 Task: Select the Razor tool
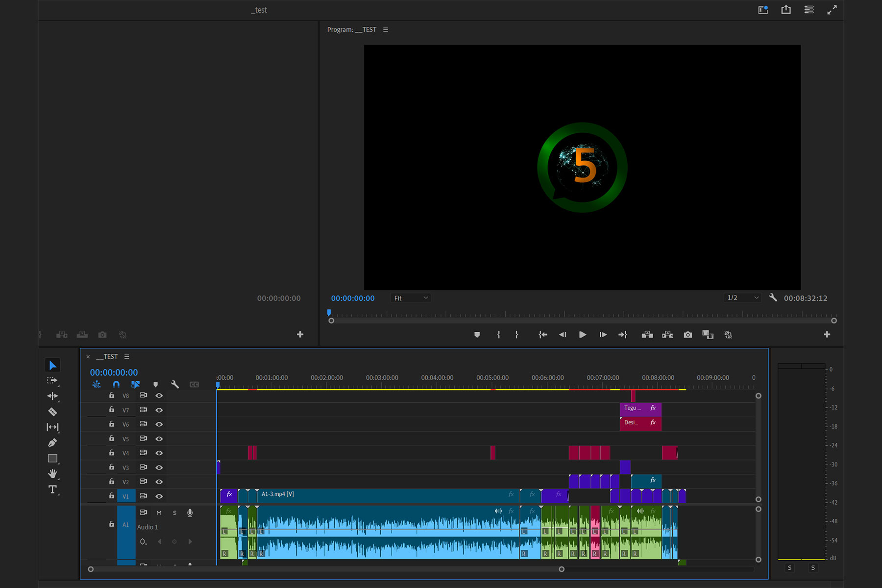pyautogui.click(x=52, y=412)
